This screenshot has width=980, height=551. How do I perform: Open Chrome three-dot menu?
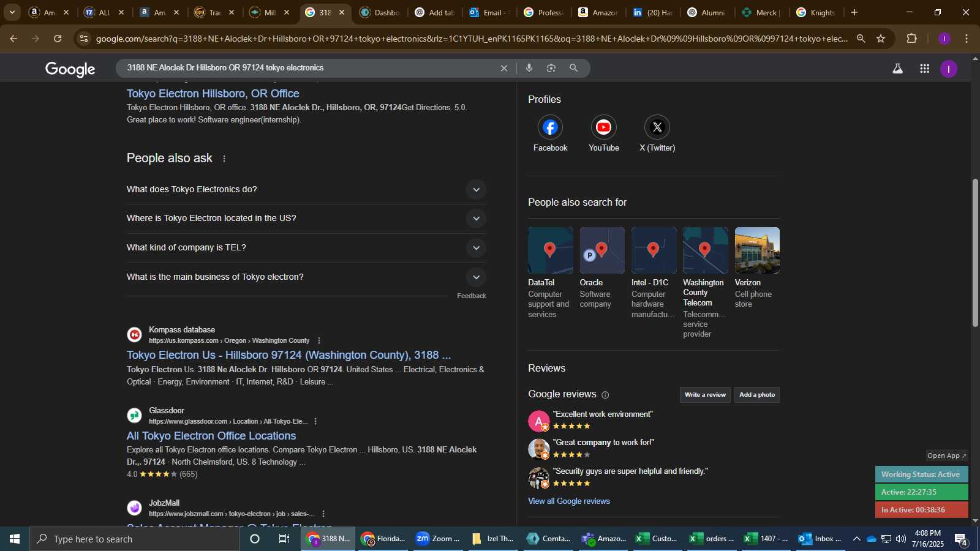[967, 39]
